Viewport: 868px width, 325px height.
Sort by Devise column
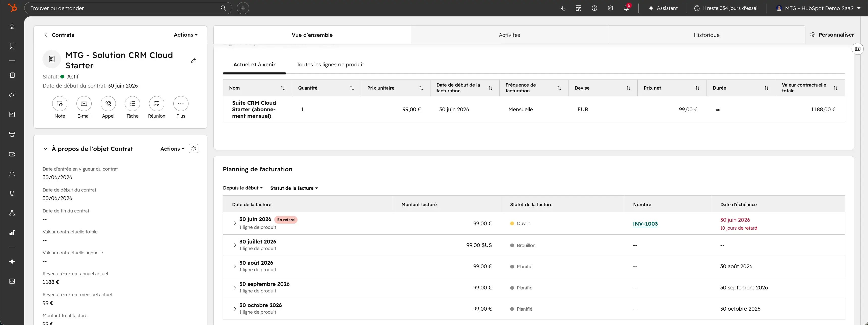pos(628,88)
